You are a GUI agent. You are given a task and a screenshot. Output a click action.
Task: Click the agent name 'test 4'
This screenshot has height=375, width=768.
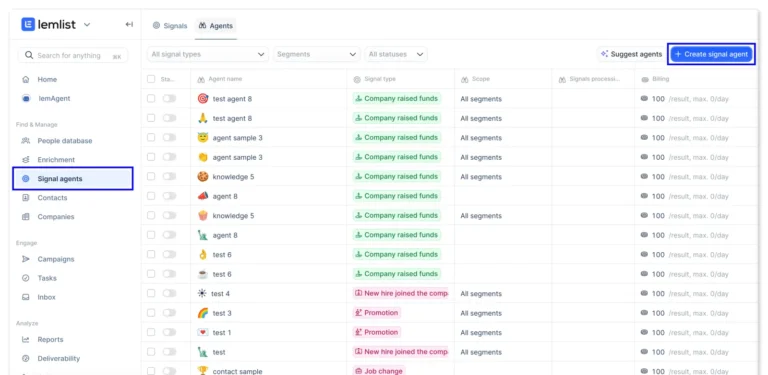pos(220,294)
